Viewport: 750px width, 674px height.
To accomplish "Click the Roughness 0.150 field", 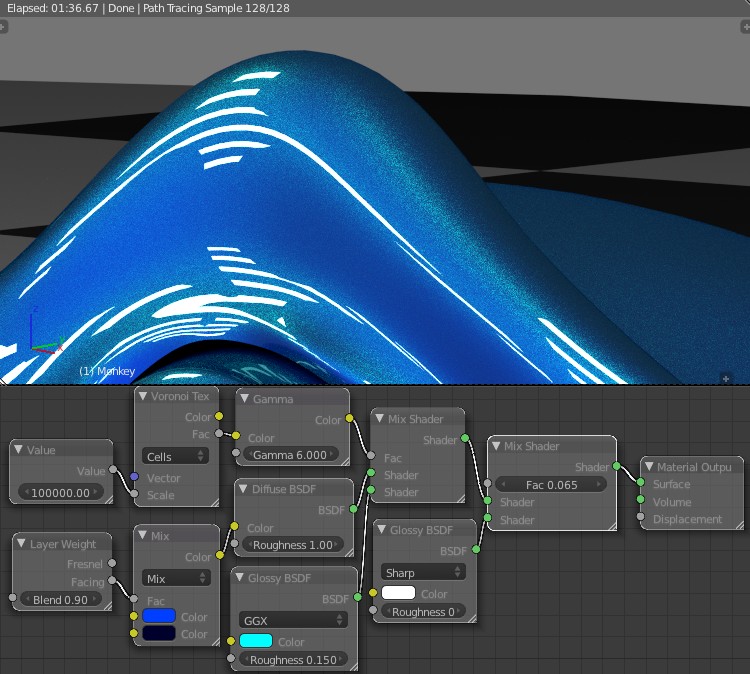I will point(293,660).
